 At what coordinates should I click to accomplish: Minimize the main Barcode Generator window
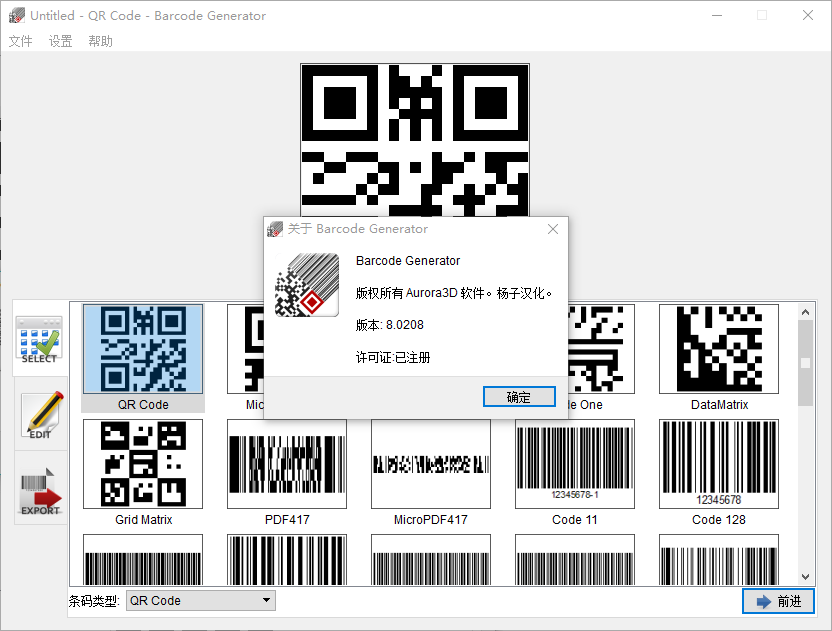pyautogui.click(x=717, y=15)
